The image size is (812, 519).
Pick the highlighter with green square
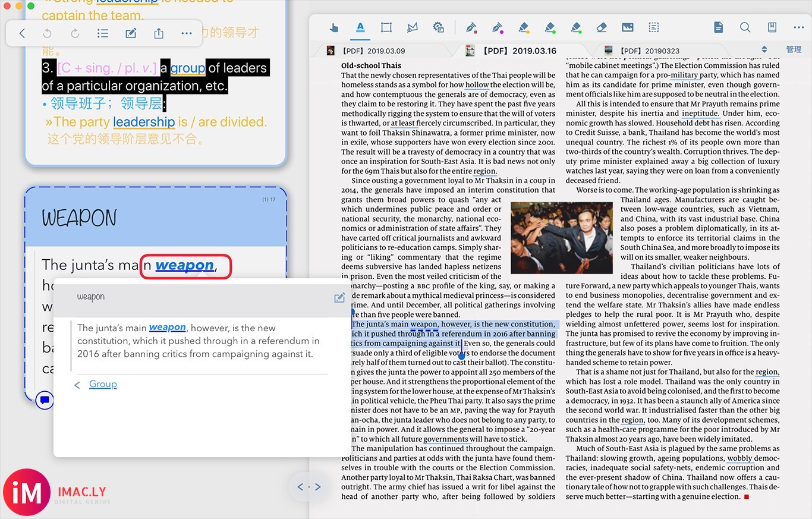pos(575,27)
